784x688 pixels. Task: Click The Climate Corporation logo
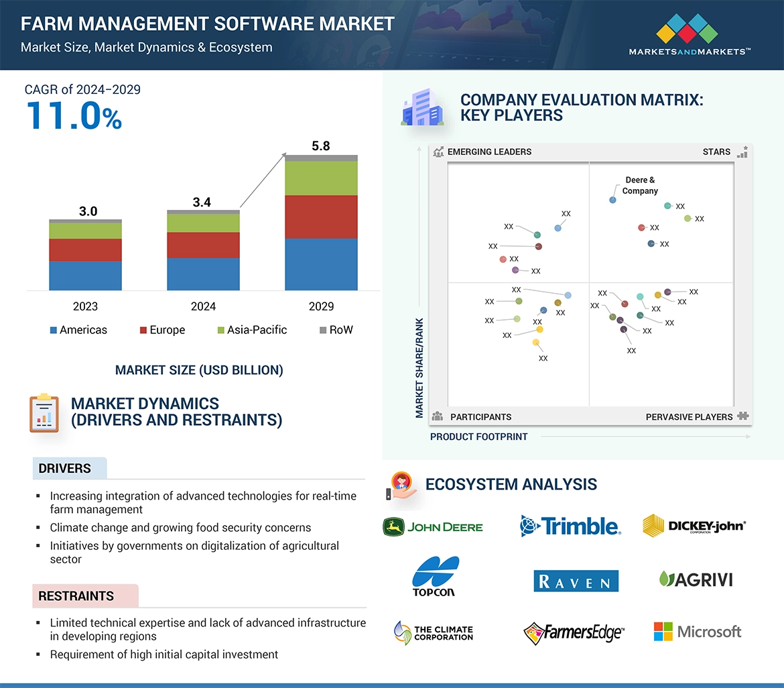434,632
